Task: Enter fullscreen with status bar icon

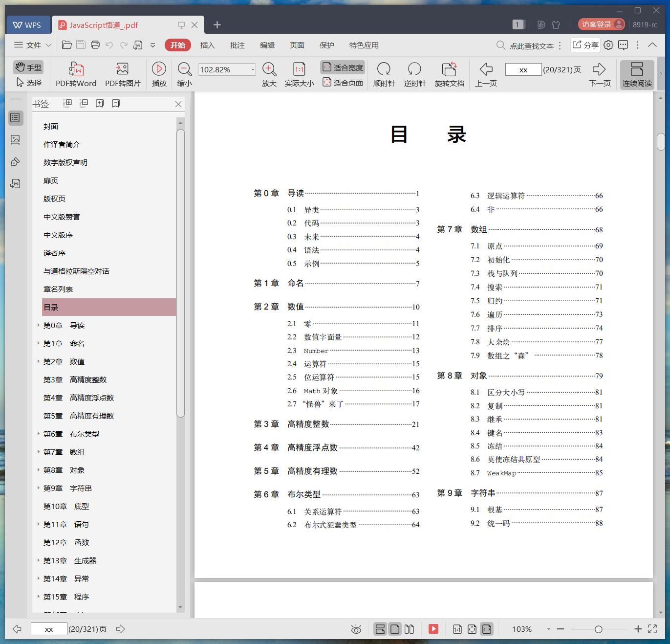Action: [x=652, y=629]
